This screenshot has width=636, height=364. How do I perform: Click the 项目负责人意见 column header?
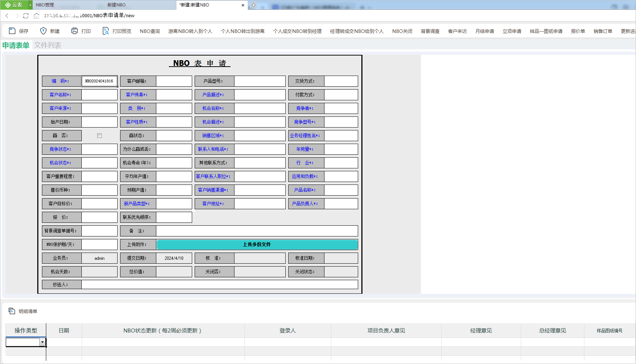pos(386,330)
